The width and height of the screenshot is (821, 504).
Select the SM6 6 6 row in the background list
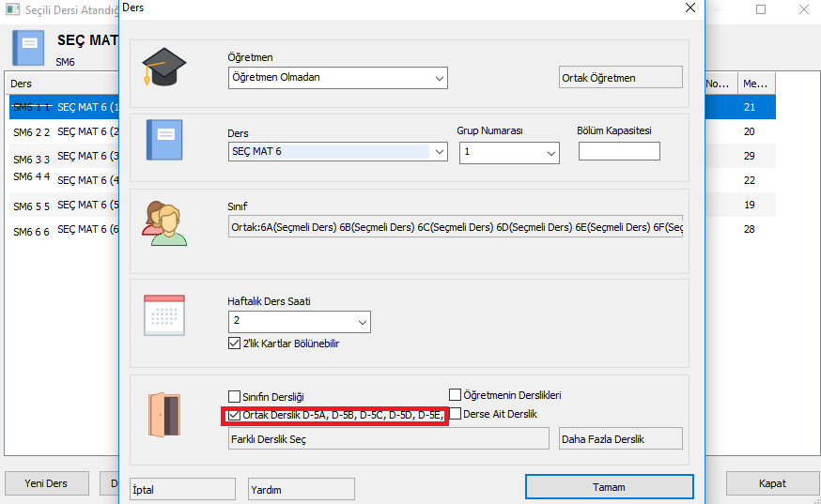point(64,229)
